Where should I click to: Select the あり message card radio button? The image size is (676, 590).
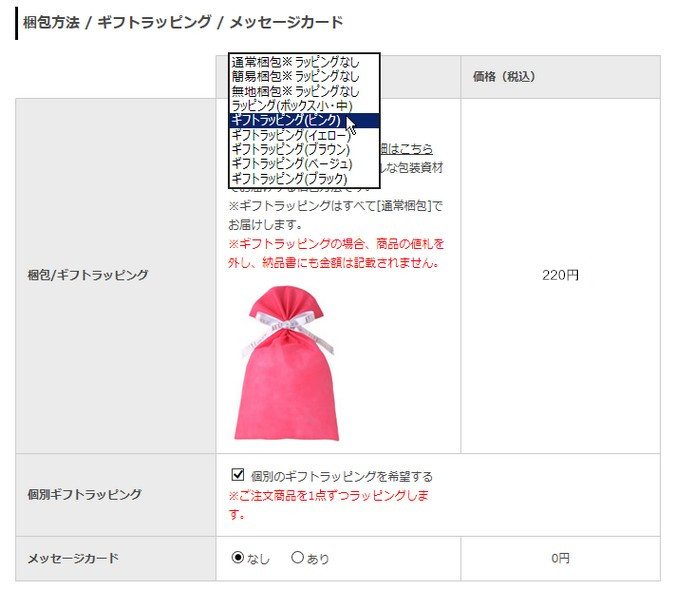pyautogui.click(x=297, y=557)
